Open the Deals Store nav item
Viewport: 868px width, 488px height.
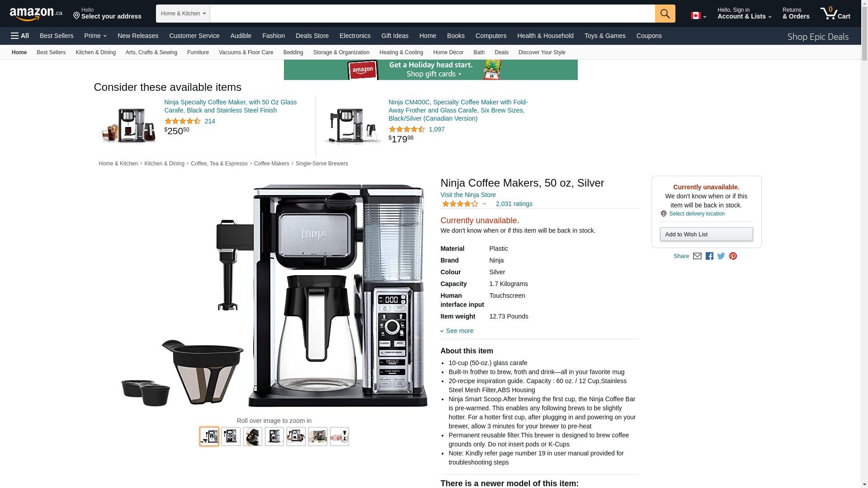(x=312, y=36)
